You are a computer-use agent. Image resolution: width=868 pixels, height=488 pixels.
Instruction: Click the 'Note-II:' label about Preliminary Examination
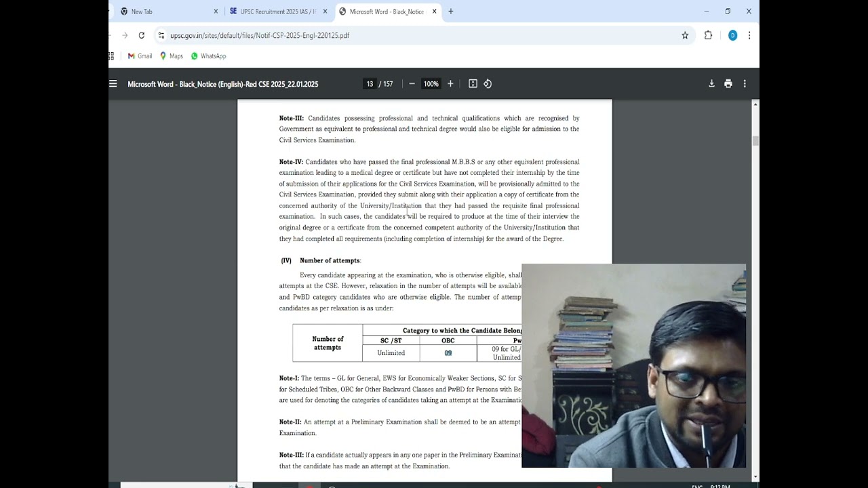(290, 422)
